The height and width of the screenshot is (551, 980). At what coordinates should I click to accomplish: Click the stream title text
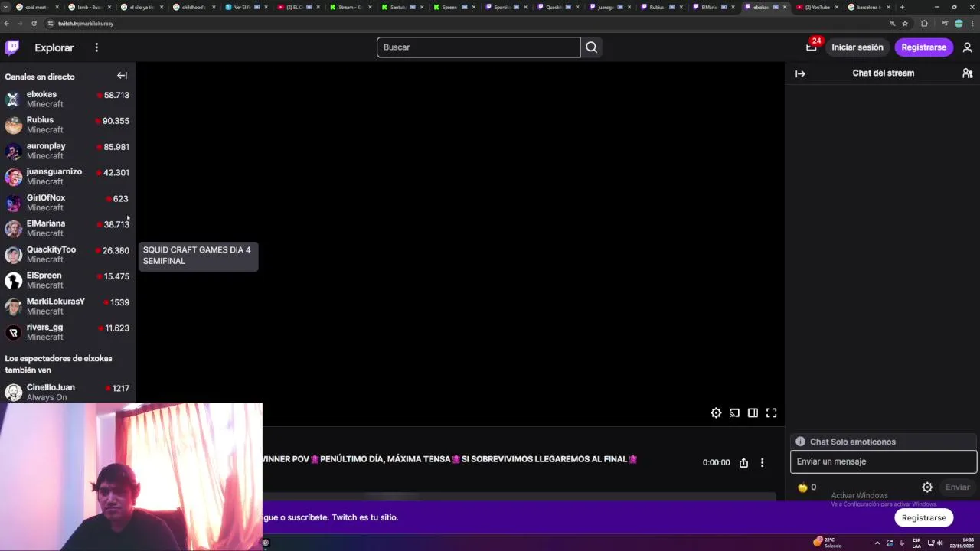click(x=450, y=459)
